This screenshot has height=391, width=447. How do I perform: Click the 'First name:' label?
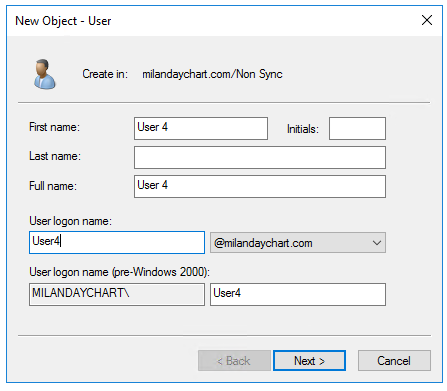point(55,127)
